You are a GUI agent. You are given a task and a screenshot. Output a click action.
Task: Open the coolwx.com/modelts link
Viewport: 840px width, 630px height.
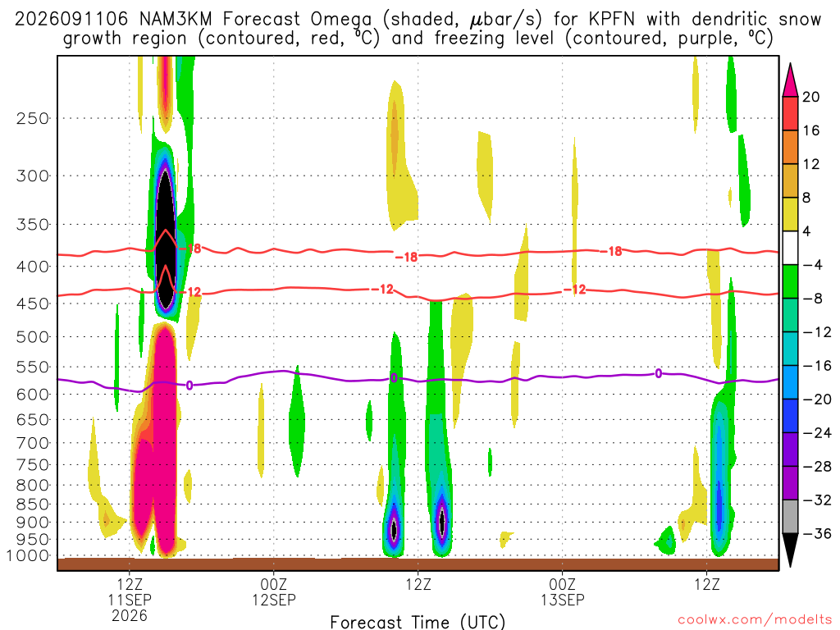pyautogui.click(x=755, y=620)
